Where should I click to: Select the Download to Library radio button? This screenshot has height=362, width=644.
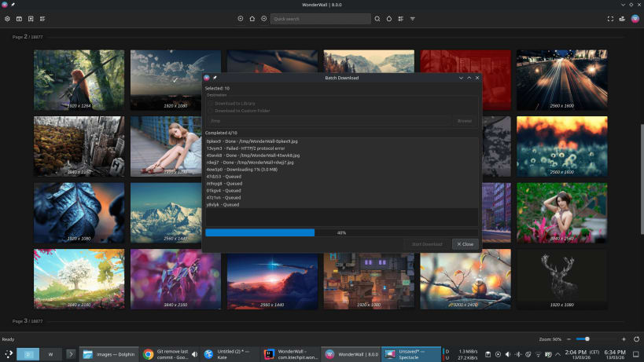[210, 103]
